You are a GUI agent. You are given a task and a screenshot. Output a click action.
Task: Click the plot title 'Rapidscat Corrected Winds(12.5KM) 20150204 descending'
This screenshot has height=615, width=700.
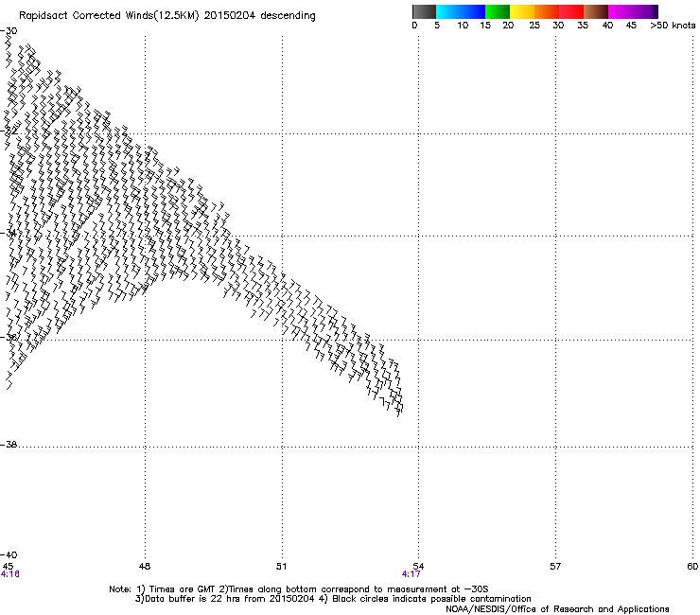pyautogui.click(x=167, y=16)
